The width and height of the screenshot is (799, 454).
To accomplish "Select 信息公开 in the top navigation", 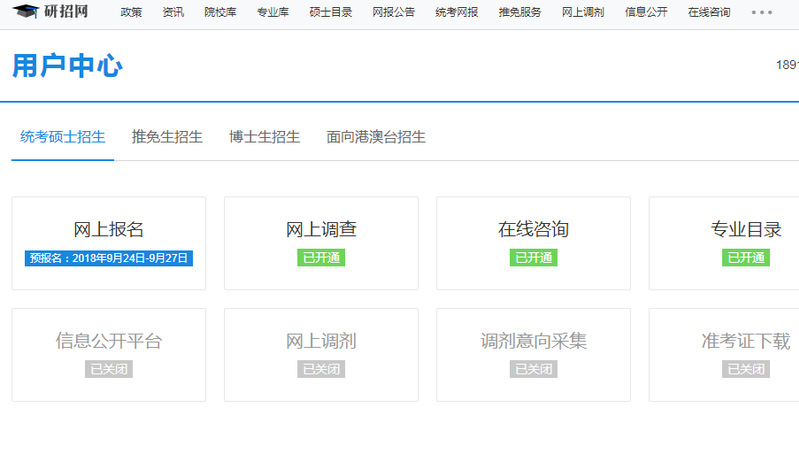I will (646, 12).
